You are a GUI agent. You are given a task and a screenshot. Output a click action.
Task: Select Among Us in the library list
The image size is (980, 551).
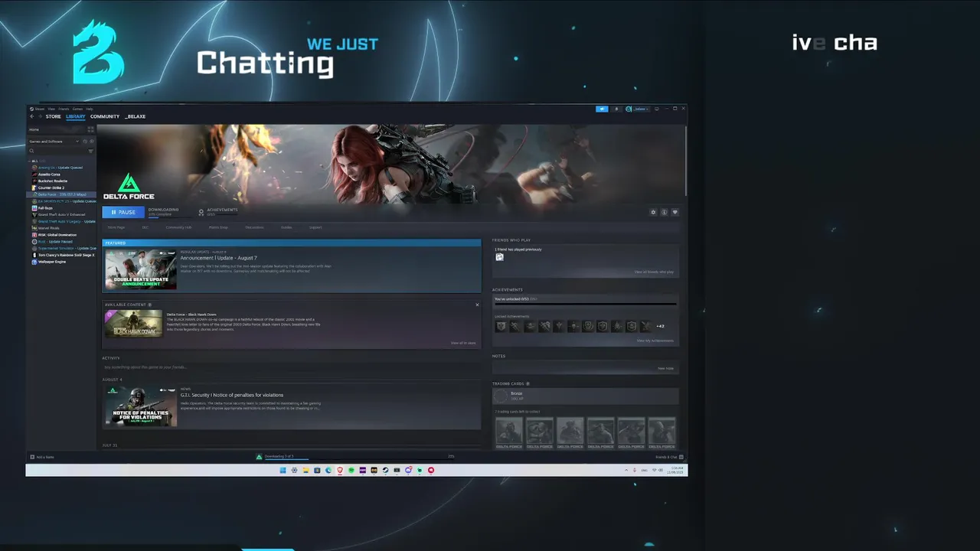[61, 168]
